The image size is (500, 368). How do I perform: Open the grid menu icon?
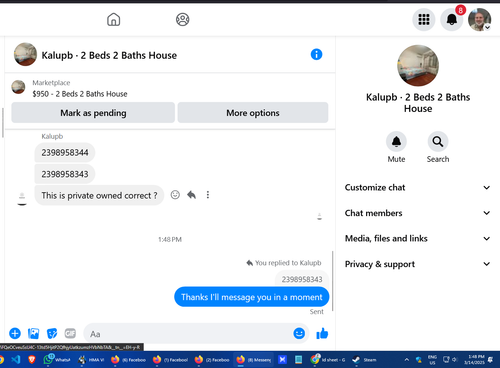click(424, 19)
